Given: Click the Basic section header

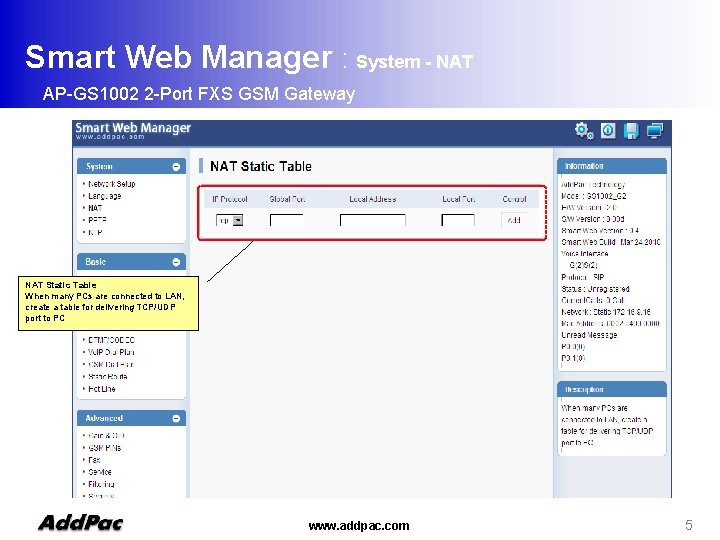Looking at the screenshot, I should click(131, 262).
